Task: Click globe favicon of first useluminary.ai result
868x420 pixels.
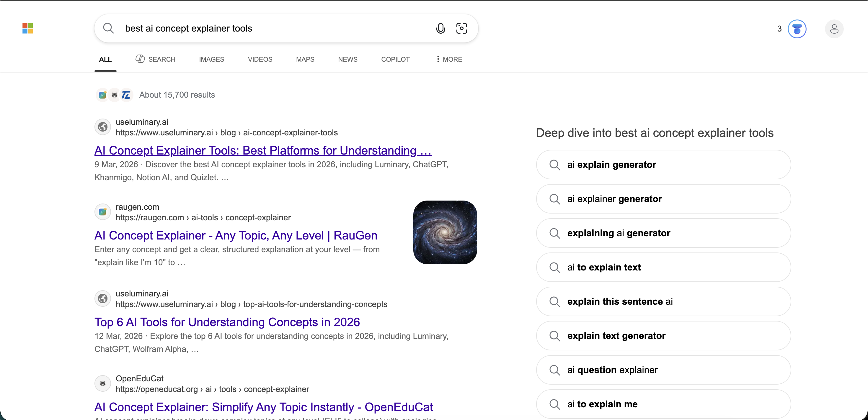Action: (x=102, y=127)
